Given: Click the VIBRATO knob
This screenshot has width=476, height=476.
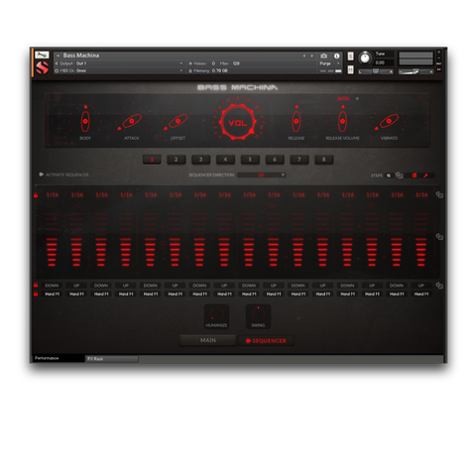Looking at the screenshot, I should (389, 121).
